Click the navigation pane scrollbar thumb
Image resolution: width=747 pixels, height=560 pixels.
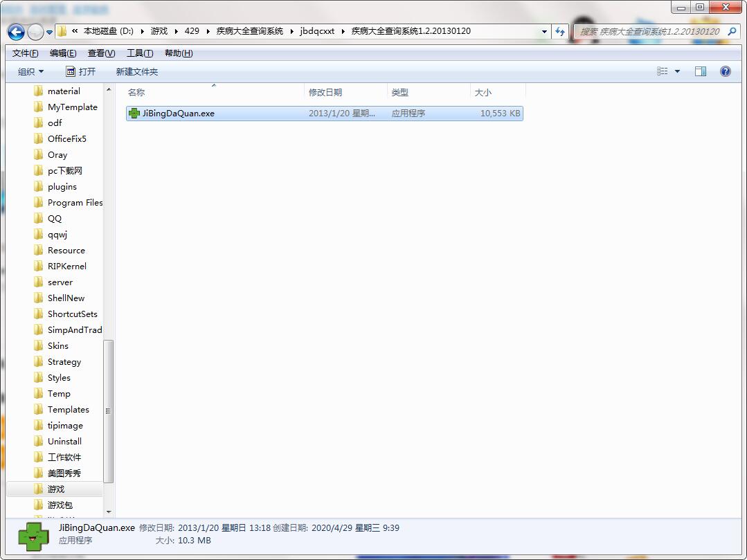[109, 411]
